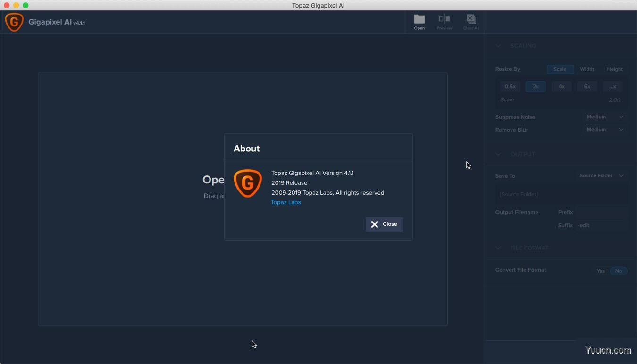Screen dimensions: 637x364
Task: Click the macOS yellow minimize button
Action: (x=16, y=5)
